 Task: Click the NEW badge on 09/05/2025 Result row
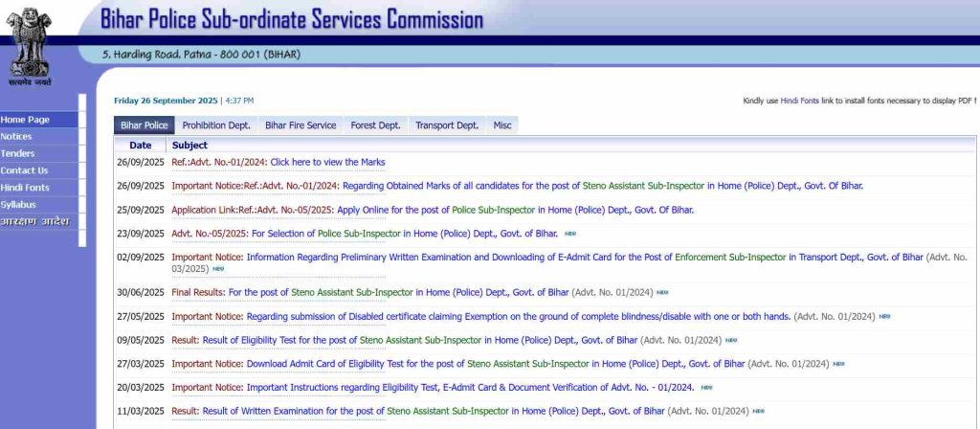731,340
